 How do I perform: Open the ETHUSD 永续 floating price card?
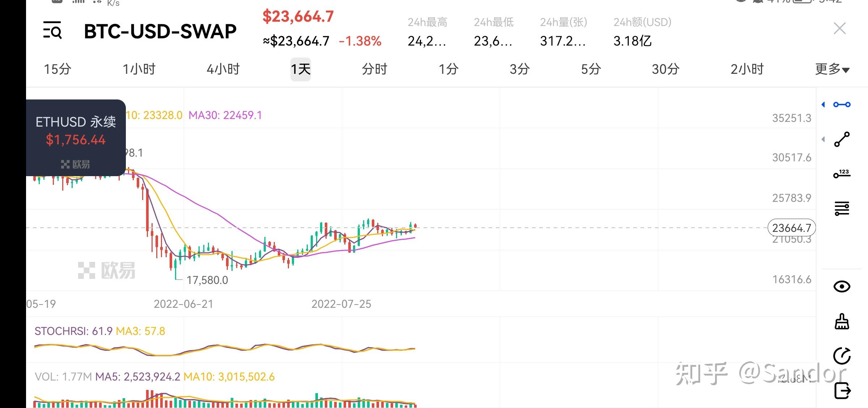(x=76, y=138)
